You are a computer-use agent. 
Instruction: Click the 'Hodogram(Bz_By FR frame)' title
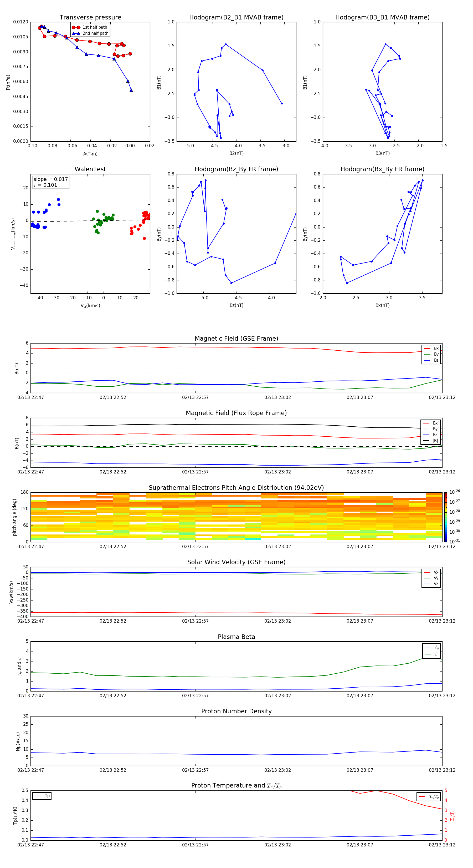coord(236,169)
